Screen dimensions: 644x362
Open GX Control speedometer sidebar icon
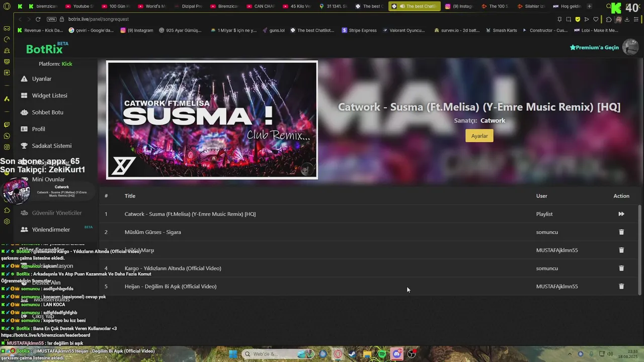coord(7,39)
